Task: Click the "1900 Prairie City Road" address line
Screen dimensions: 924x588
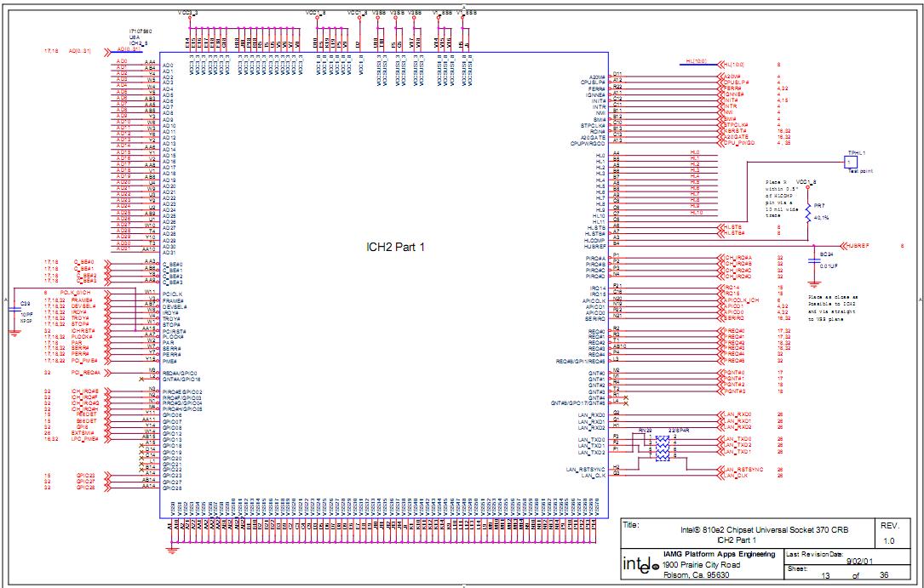Action: coord(699,564)
